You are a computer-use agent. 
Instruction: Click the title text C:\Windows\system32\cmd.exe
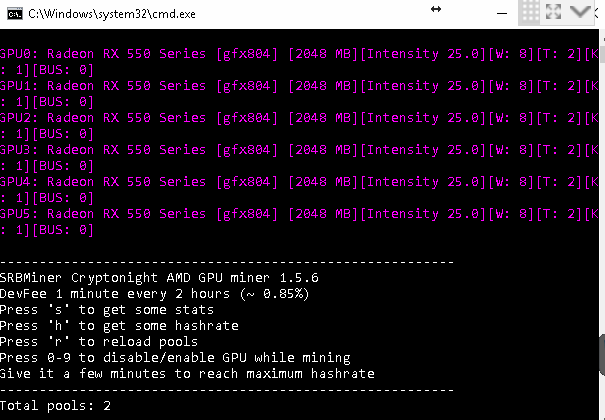click(x=112, y=14)
